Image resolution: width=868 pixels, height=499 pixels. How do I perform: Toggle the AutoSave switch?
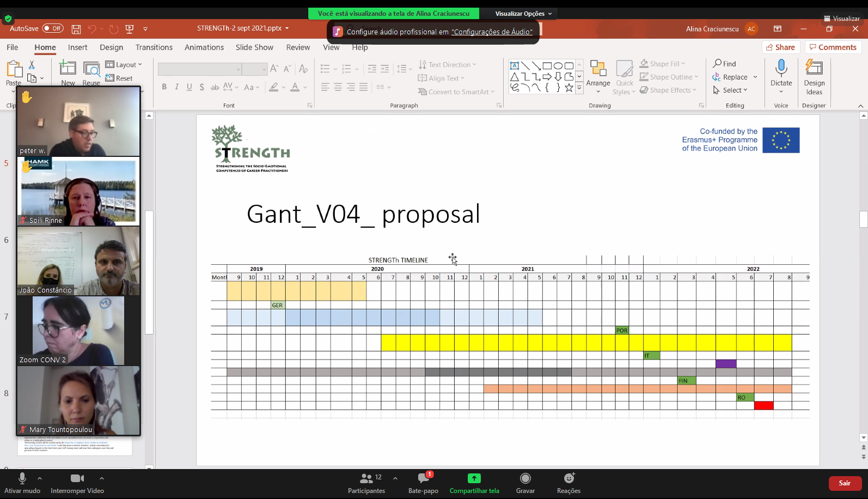point(53,28)
